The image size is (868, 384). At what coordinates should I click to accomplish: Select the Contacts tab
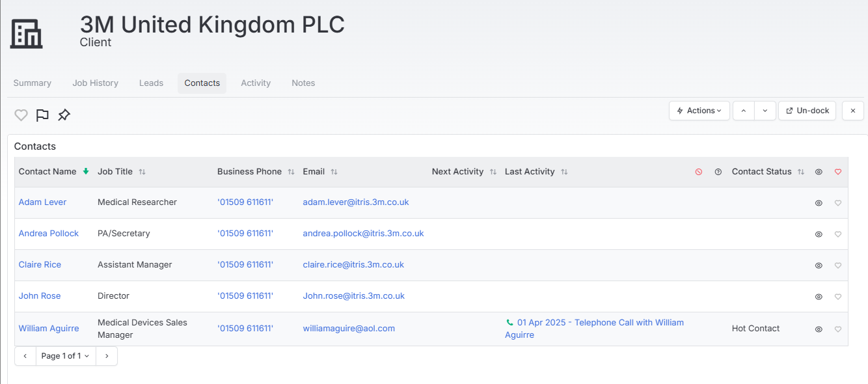click(202, 83)
